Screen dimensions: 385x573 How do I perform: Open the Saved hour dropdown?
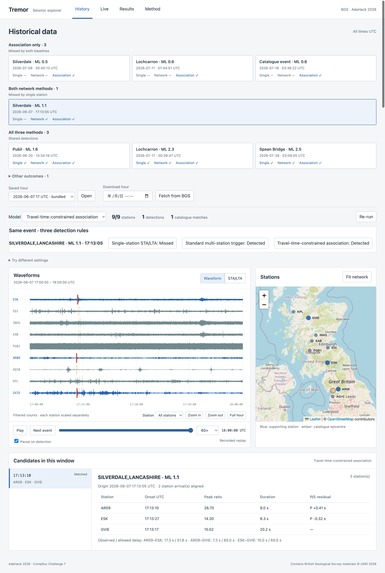[42, 196]
